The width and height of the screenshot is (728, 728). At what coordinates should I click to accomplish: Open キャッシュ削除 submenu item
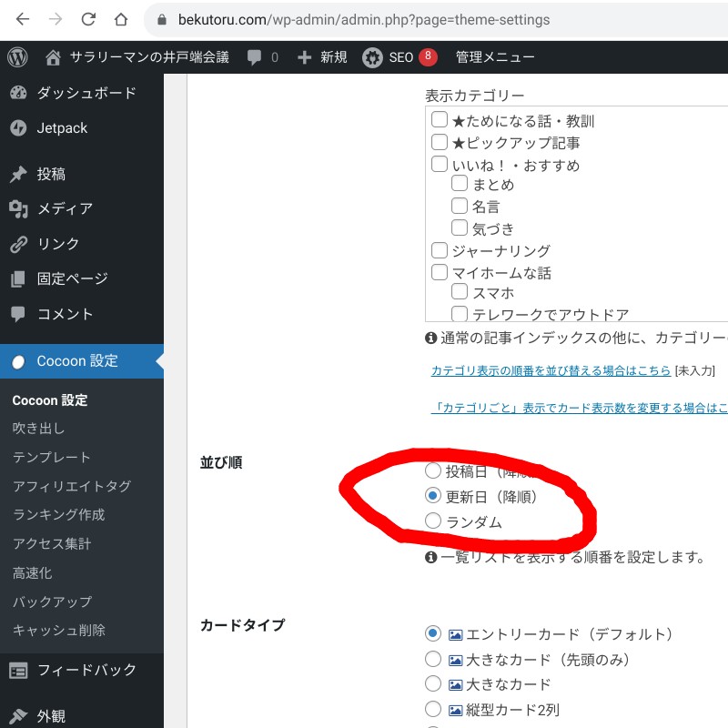59,631
